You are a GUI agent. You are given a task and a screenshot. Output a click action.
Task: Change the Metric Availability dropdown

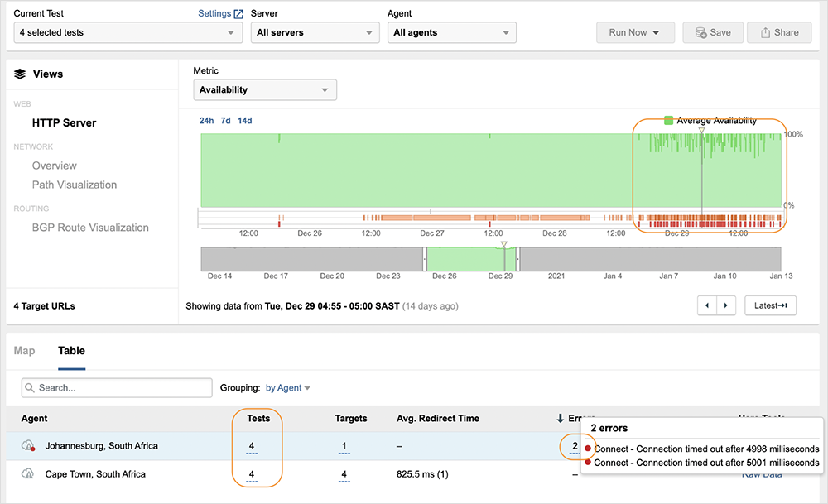click(265, 90)
